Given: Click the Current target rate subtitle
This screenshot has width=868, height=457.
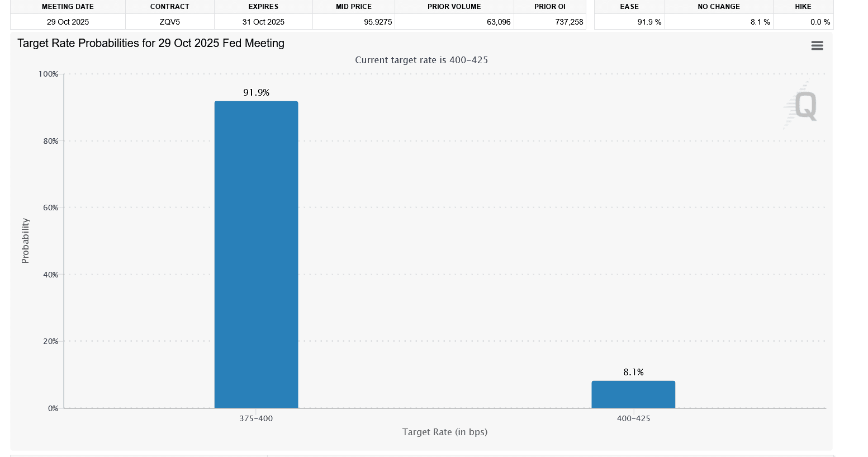Looking at the screenshot, I should coord(421,60).
